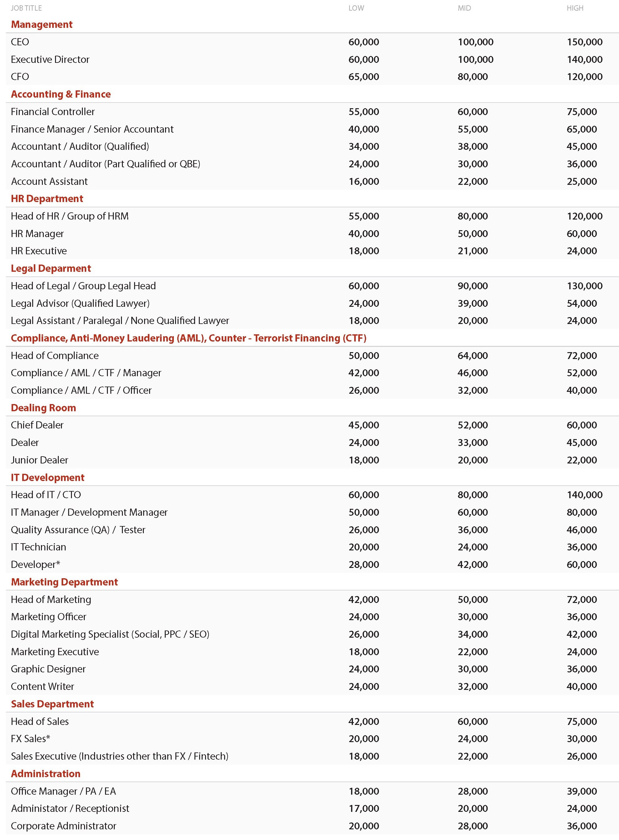This screenshot has width=619, height=840.
Task: Click the Executive Director job title
Action: 50,60
